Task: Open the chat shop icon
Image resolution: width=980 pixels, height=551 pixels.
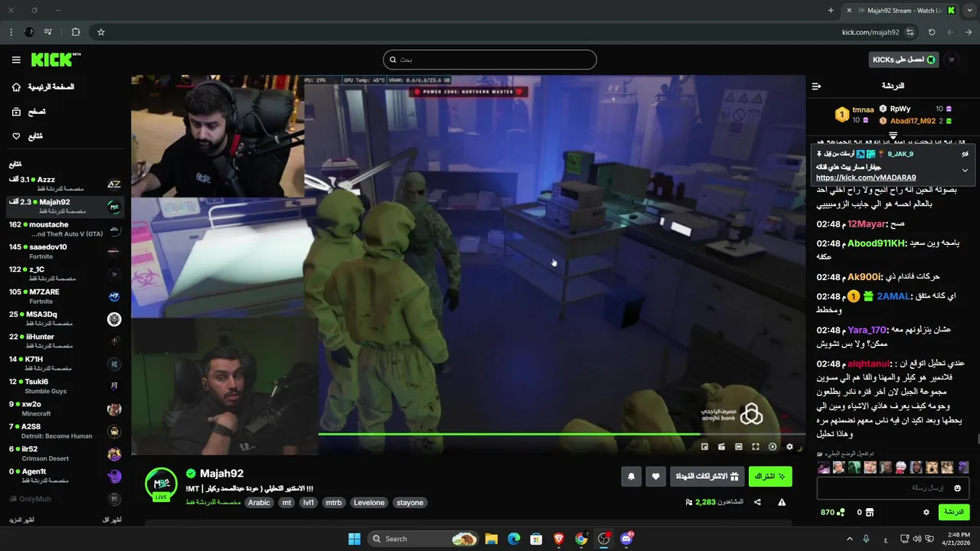Action: (x=871, y=512)
